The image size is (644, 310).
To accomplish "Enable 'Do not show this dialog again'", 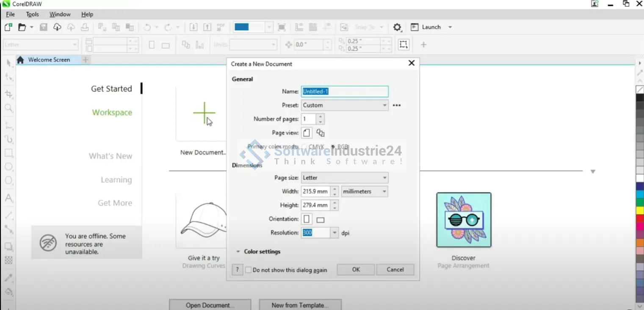I will point(249,270).
